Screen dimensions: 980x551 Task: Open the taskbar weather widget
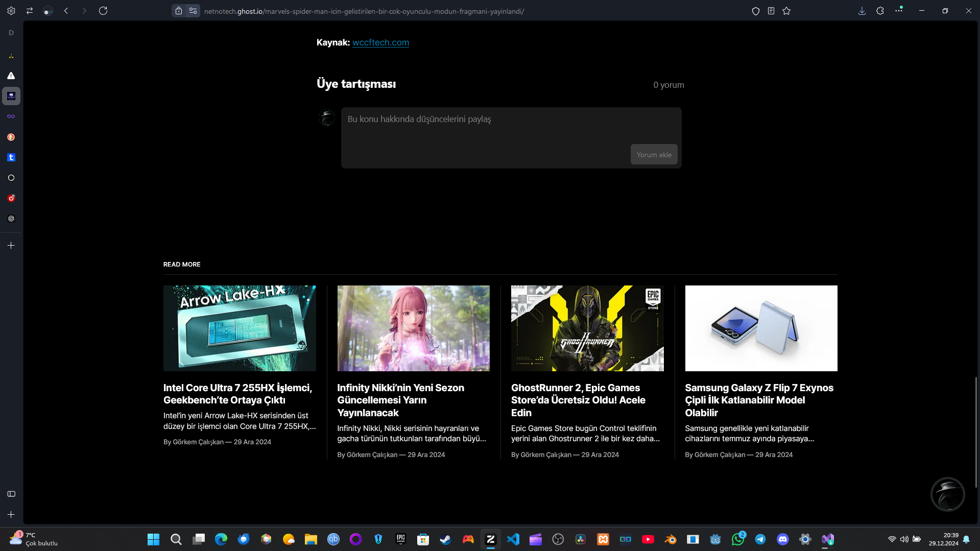tap(33, 539)
